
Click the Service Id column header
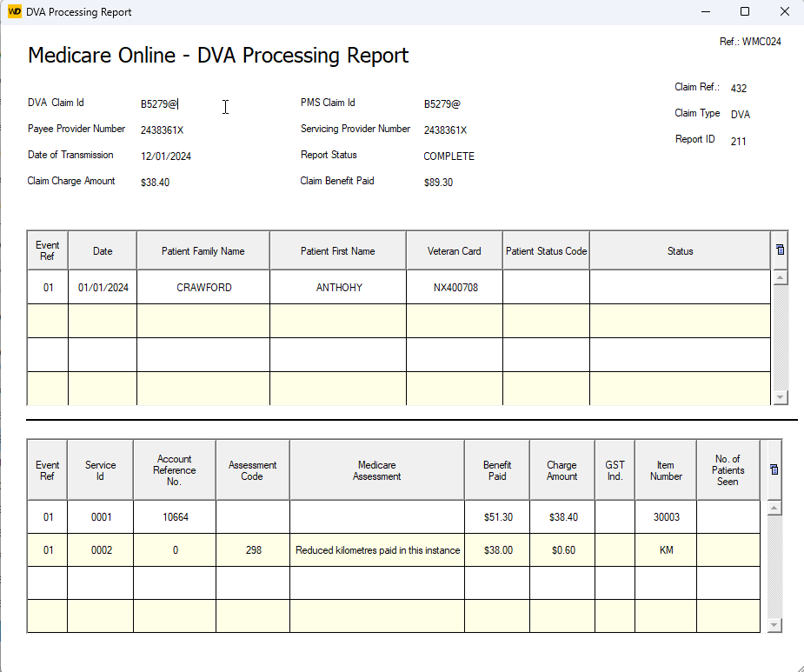tap(100, 470)
